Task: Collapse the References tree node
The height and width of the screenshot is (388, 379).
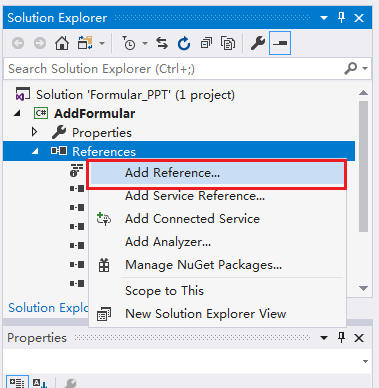Action: pyautogui.click(x=35, y=152)
